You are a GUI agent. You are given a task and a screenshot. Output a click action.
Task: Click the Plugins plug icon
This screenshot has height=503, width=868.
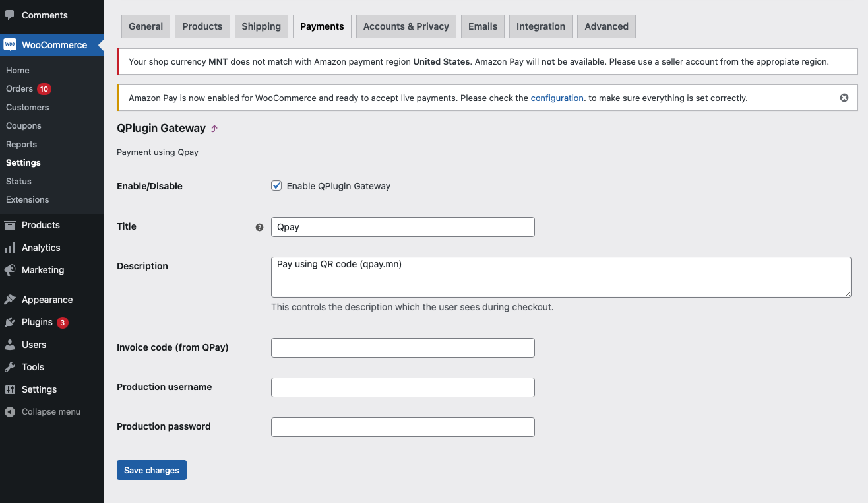[10, 322]
